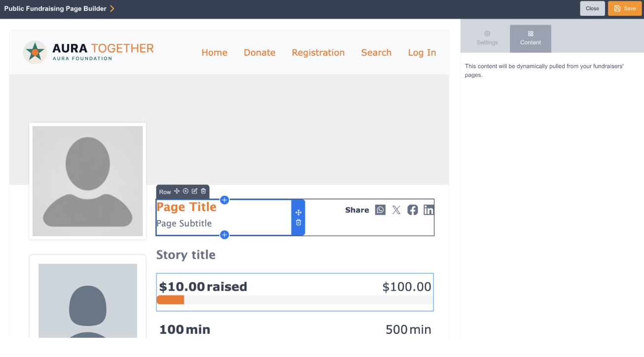Open the Donate navigation link

click(259, 52)
